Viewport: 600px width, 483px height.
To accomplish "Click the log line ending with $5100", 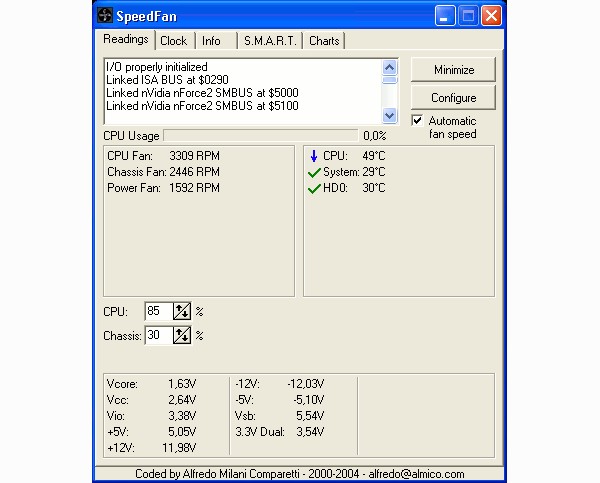I will click(202, 106).
